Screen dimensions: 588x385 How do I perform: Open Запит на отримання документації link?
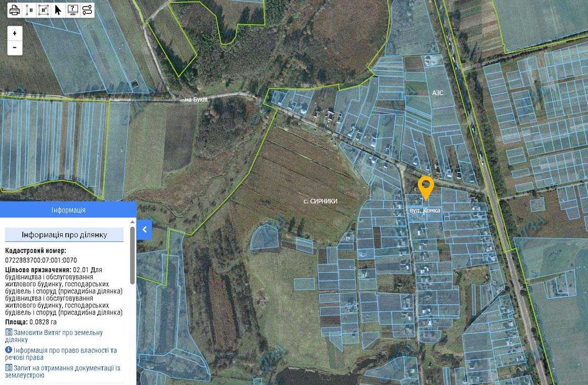(62, 371)
